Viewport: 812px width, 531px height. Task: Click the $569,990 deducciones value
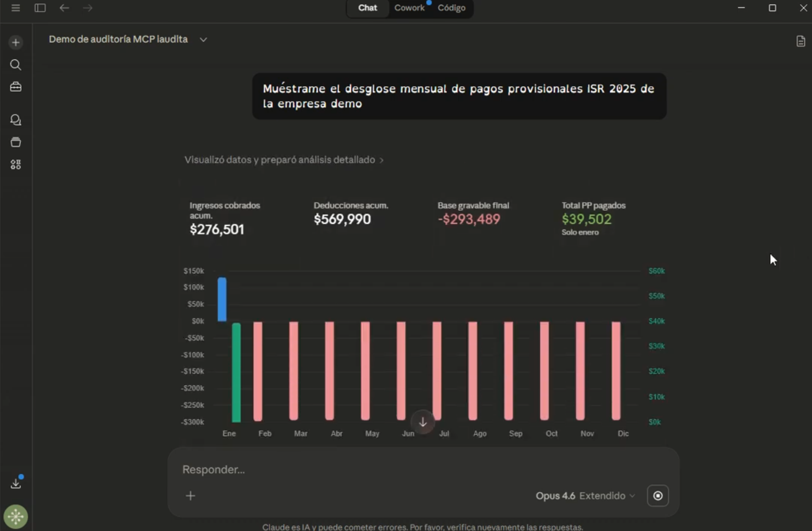tap(342, 219)
